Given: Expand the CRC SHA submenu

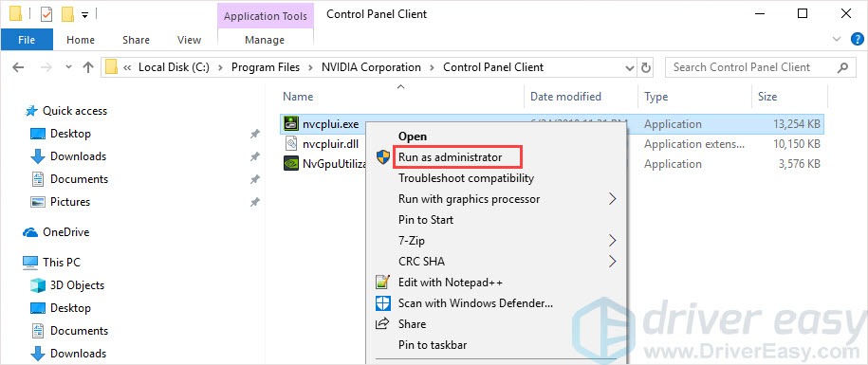Looking at the screenshot, I should point(612,261).
